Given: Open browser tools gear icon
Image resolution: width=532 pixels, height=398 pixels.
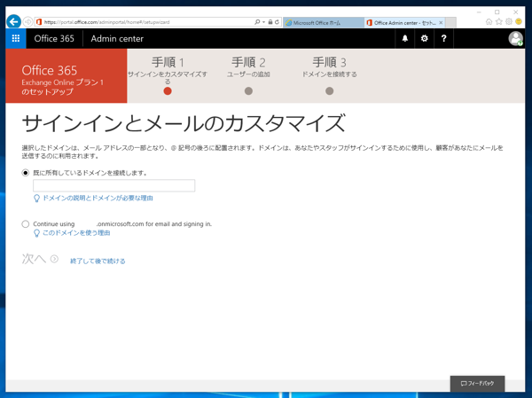Looking at the screenshot, I should click(x=509, y=21).
